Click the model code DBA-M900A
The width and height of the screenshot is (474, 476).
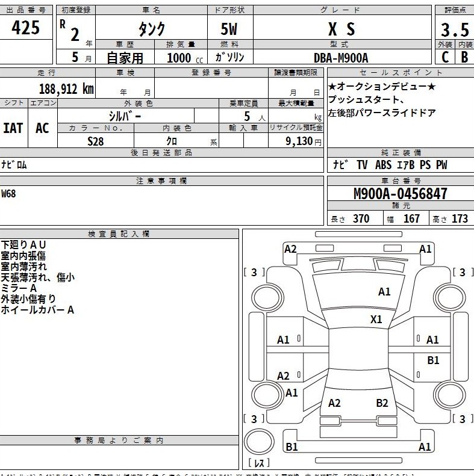341,58
